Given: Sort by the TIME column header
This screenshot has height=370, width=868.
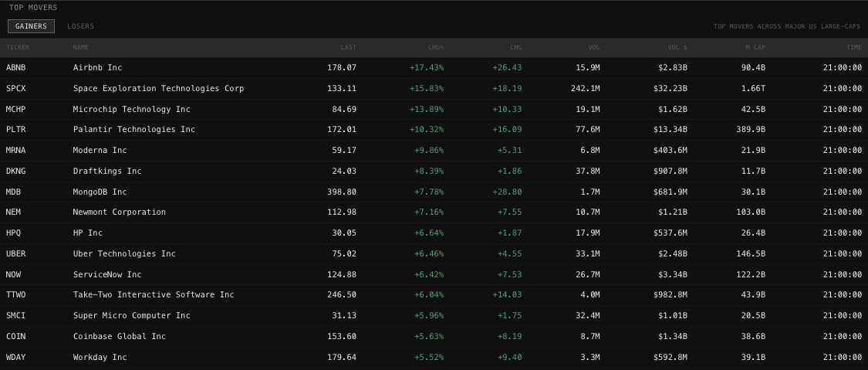Looking at the screenshot, I should [x=853, y=47].
